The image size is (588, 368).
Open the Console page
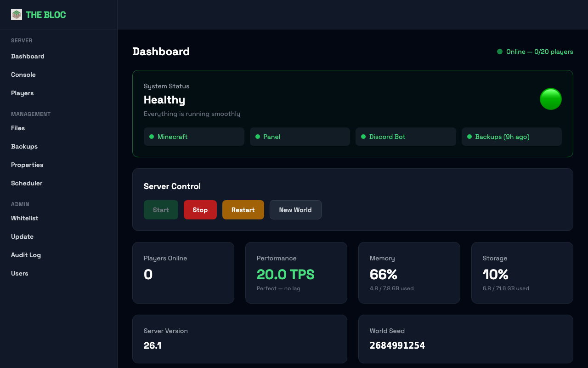pos(23,75)
